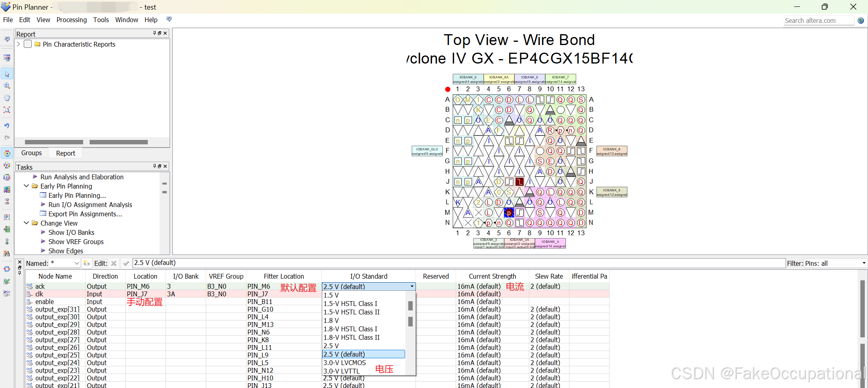This screenshot has width=868, height=388.
Task: Toggle the show I/O banks icon
Action: (x=7, y=154)
